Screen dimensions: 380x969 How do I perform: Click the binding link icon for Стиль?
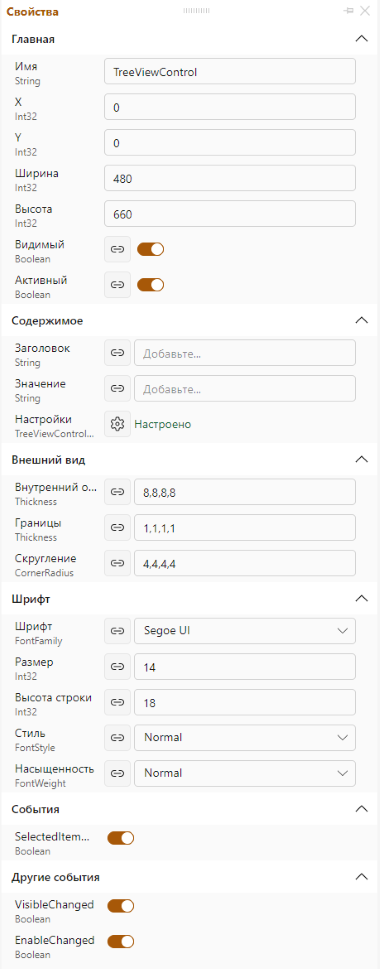coord(117,737)
